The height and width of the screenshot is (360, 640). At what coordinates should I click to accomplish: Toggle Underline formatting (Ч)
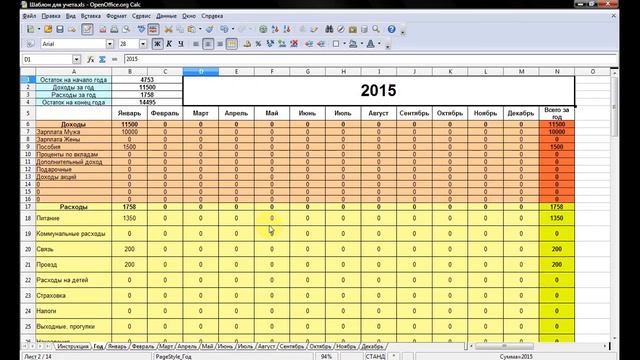(x=181, y=44)
